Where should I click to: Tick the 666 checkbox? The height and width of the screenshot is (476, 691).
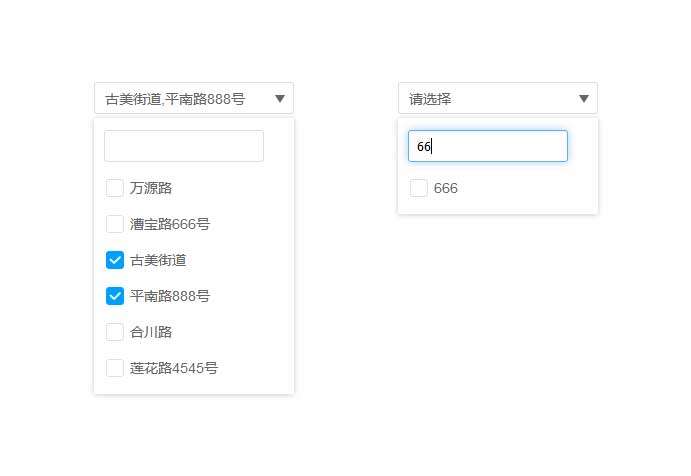coord(419,188)
